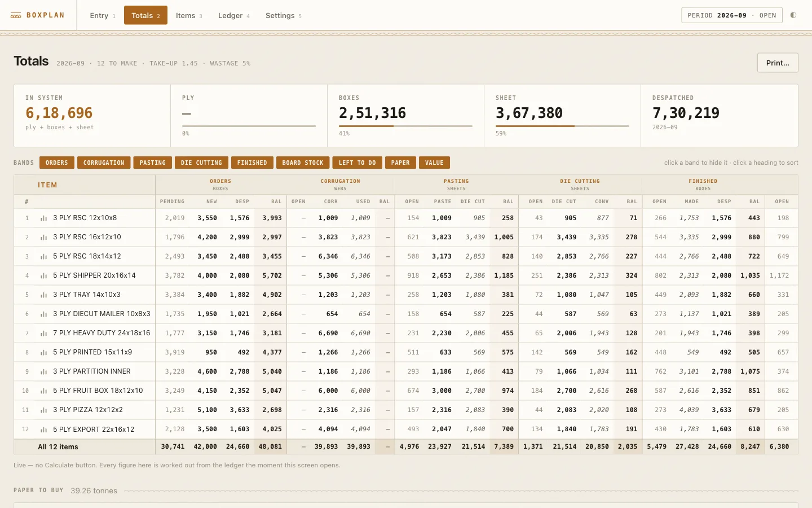Open the Settings tab
Image resolution: width=812 pixels, height=508 pixels.
point(284,15)
